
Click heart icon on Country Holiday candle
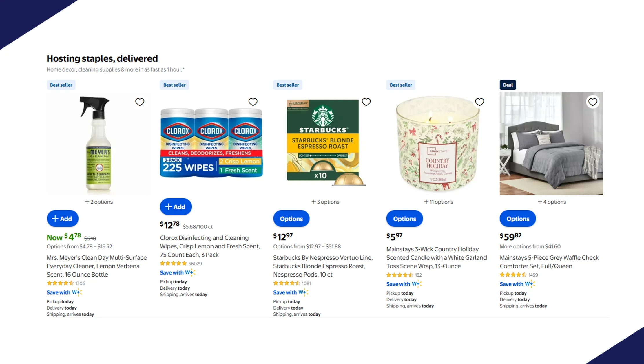tap(479, 102)
